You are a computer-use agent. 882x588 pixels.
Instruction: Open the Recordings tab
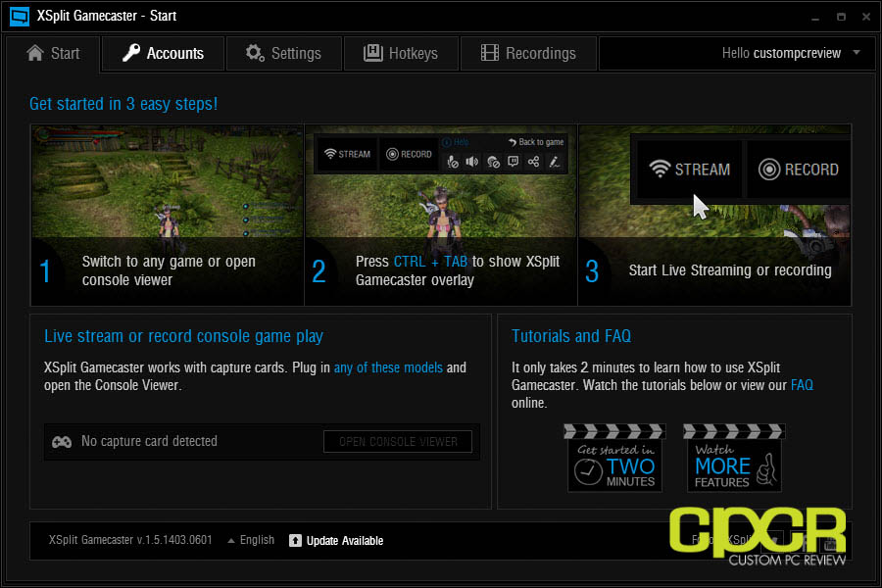pos(528,54)
